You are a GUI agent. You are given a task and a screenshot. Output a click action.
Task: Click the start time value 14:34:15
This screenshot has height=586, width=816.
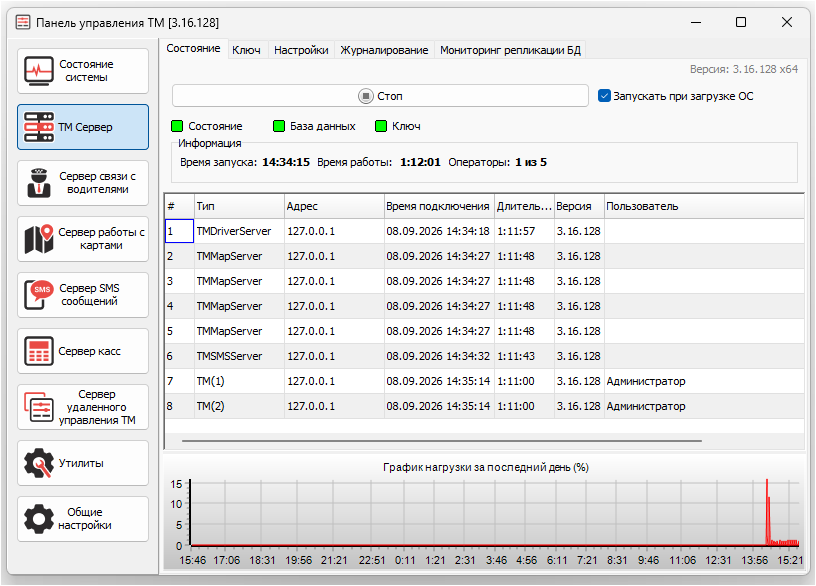click(286, 162)
